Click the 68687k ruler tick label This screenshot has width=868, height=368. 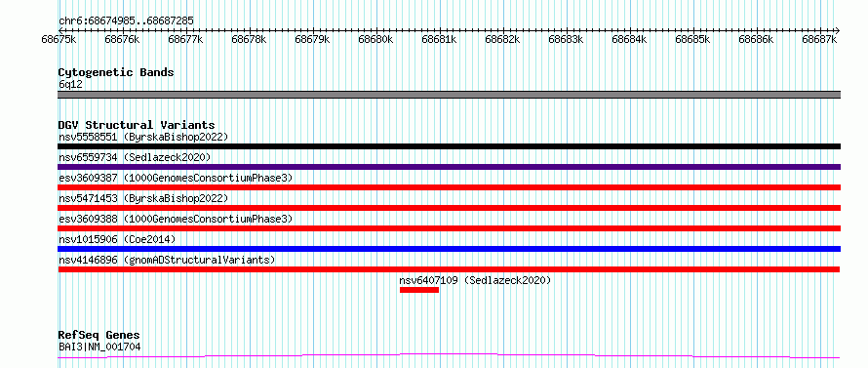pos(820,39)
